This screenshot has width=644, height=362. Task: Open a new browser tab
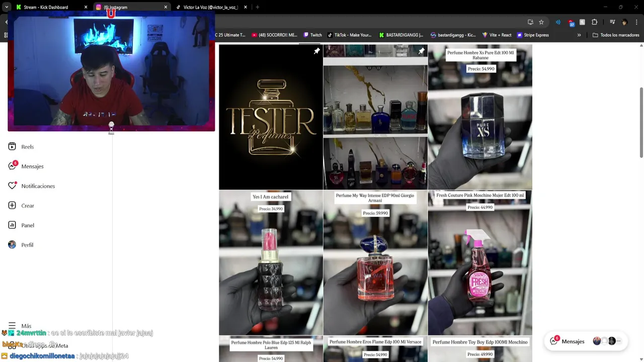click(x=257, y=7)
